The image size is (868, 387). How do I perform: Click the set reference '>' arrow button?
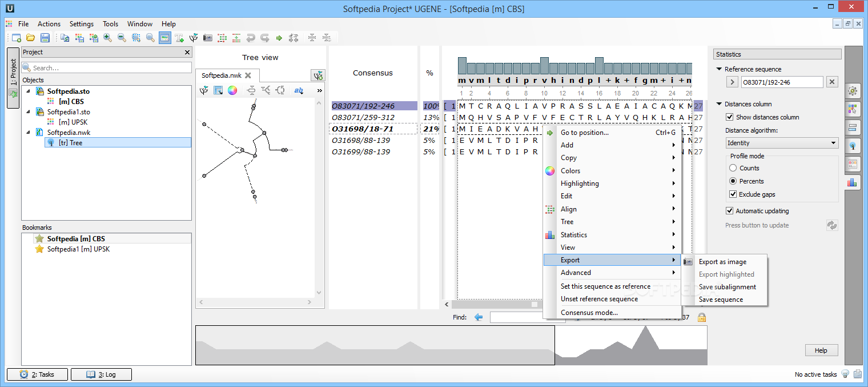[x=732, y=82]
